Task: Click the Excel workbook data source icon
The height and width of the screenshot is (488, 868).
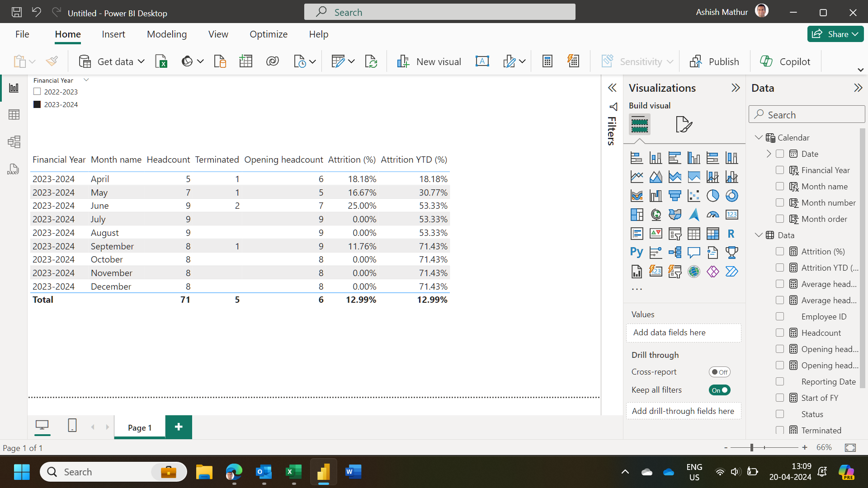Action: click(161, 61)
